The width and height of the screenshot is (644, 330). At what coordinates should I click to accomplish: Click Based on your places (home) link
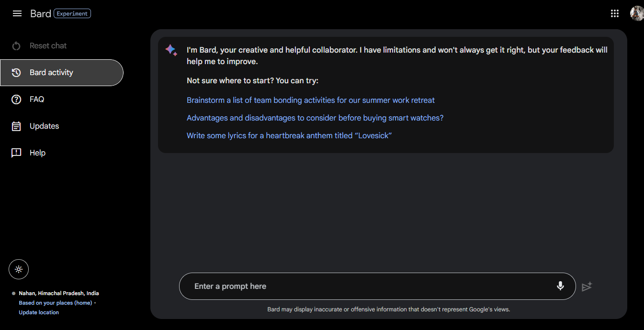[x=56, y=303]
